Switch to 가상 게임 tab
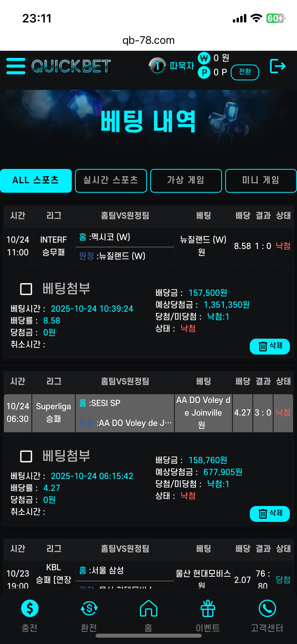 click(x=186, y=181)
